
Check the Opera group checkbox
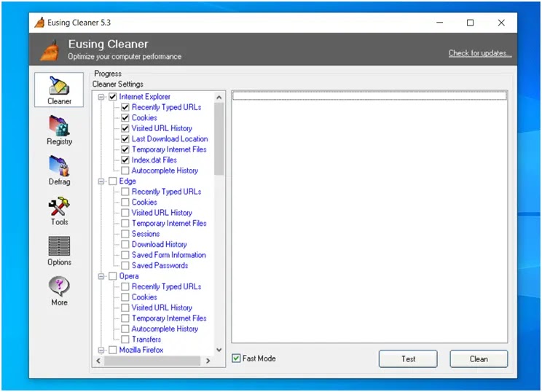coord(113,276)
